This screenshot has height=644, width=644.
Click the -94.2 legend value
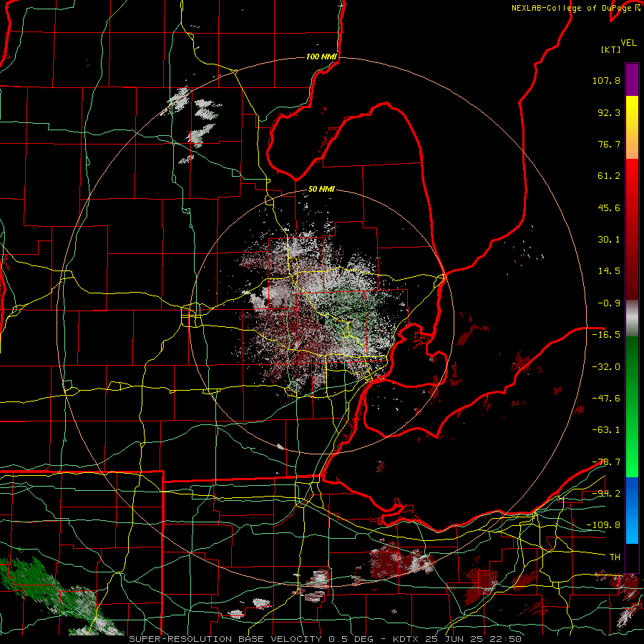tap(606, 493)
